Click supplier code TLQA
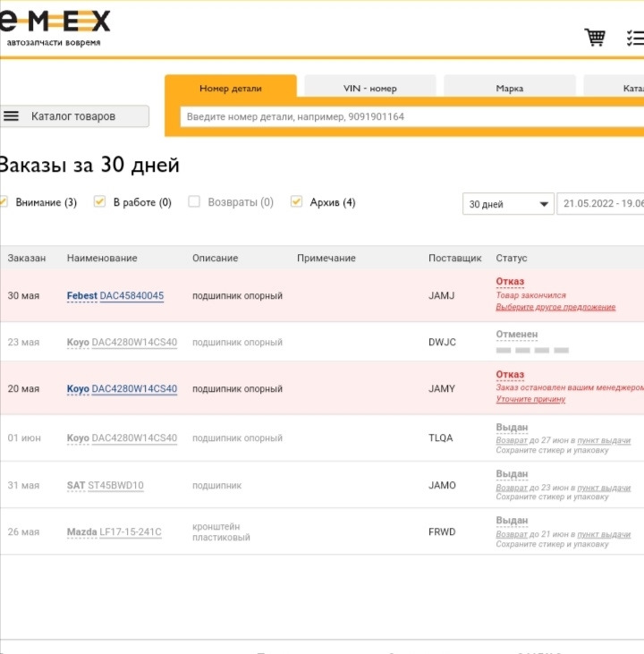 (440, 438)
